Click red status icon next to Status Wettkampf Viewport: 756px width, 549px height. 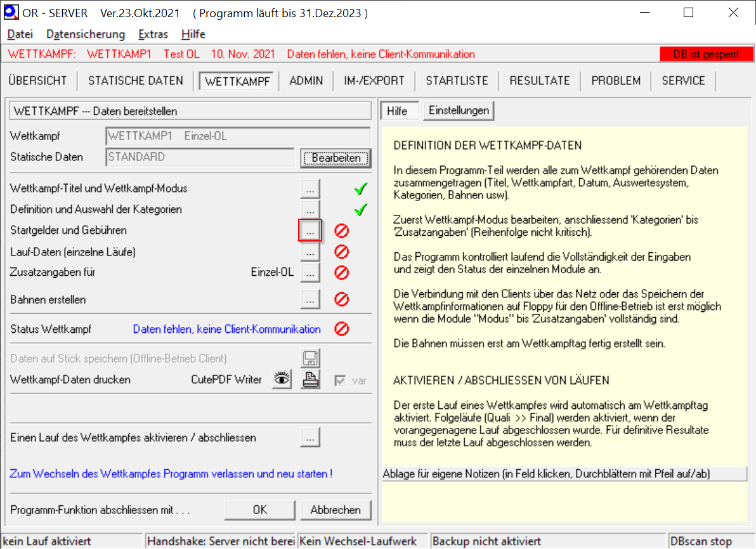[342, 329]
